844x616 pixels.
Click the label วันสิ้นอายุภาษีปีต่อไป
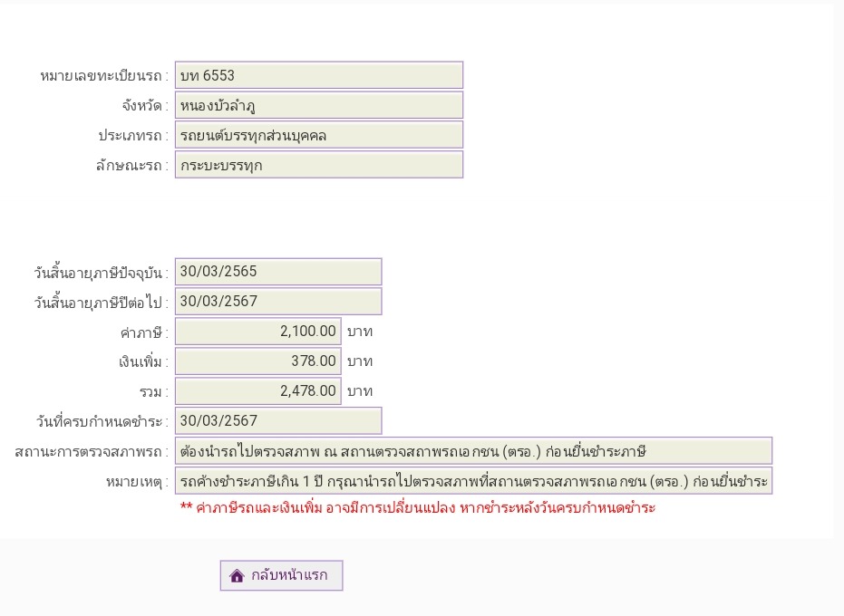coord(101,303)
